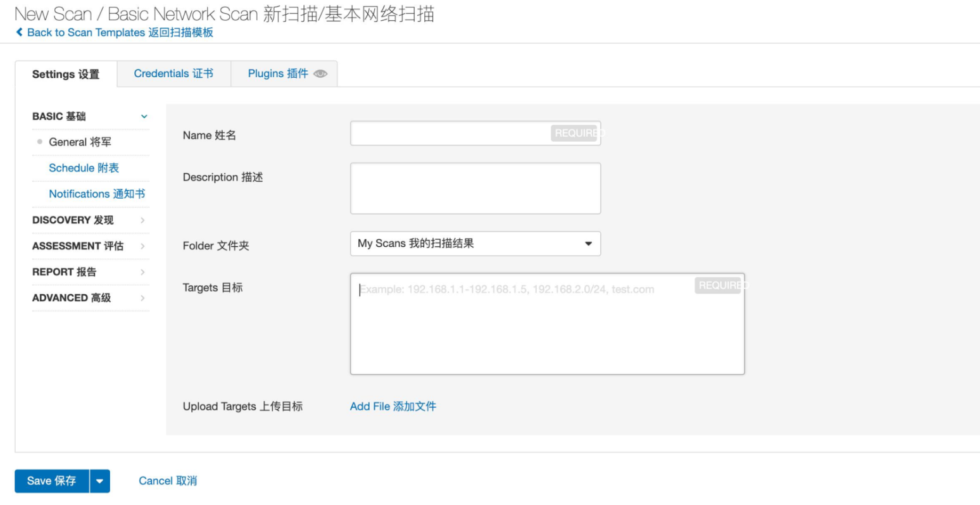Screen dimensions: 980x505
Task: Expand the ASSESSMENT section
Action: [90, 246]
